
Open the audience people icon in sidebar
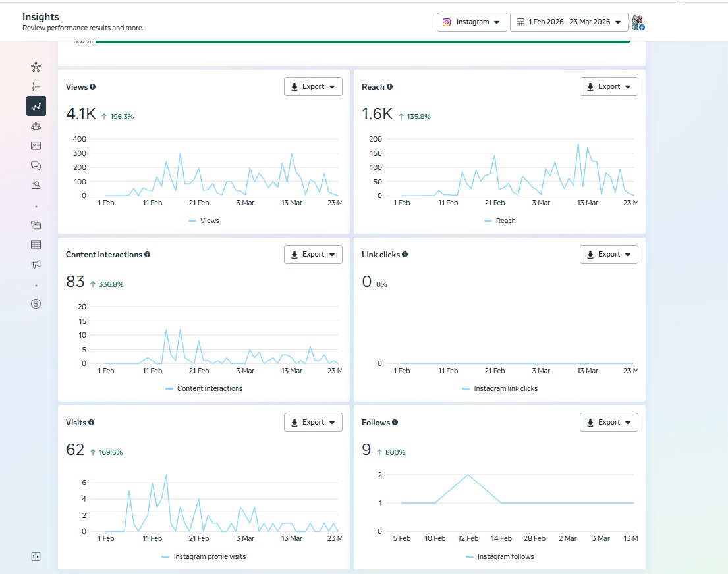tap(36, 126)
